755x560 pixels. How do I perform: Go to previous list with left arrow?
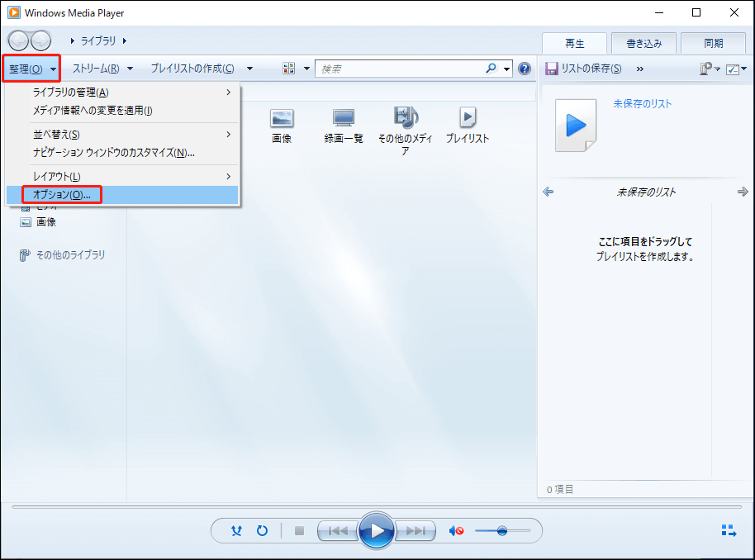(548, 192)
